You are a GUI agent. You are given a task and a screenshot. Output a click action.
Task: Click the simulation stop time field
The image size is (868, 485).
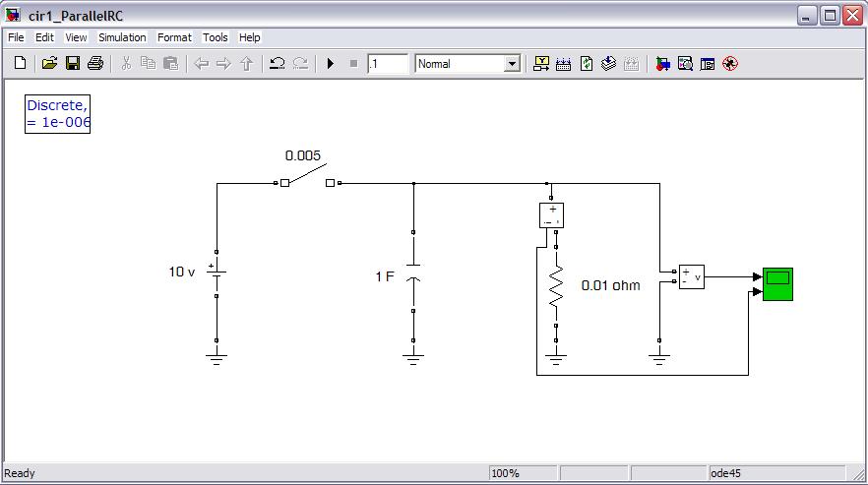(x=388, y=64)
